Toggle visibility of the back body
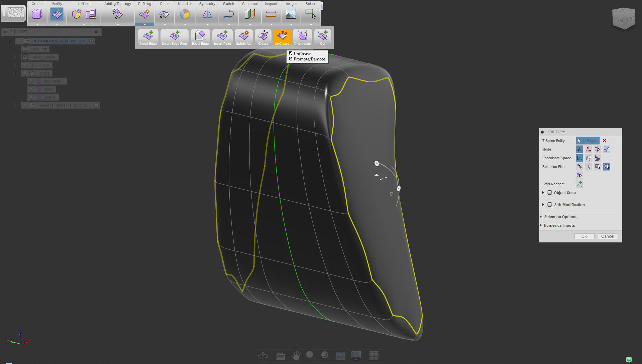This screenshot has height=364, width=642. point(31,89)
